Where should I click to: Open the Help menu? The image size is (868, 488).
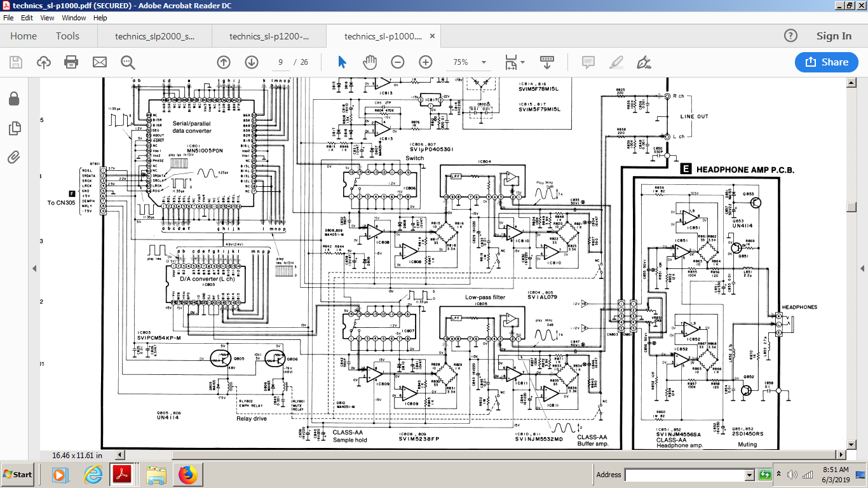coord(100,18)
